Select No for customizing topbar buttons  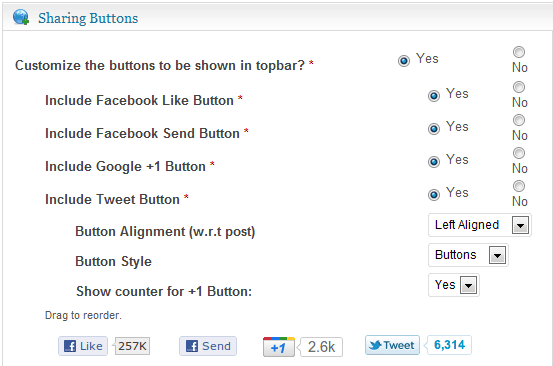point(519,52)
